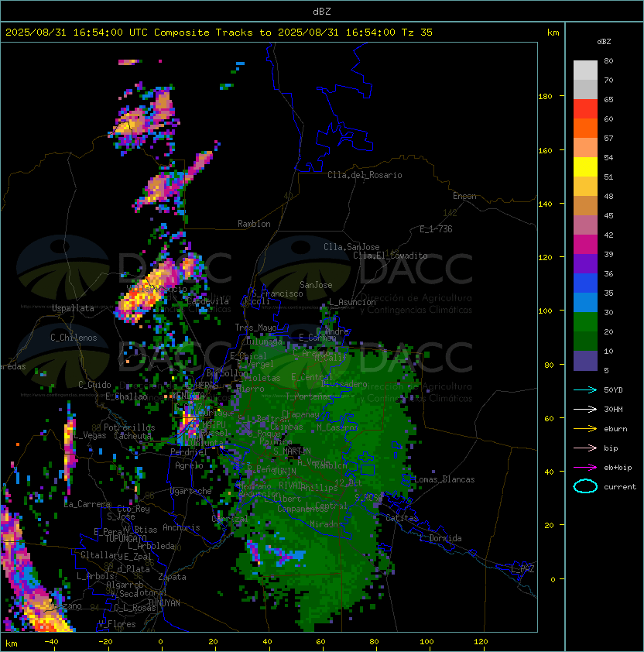Click the '100' tick on the right km axis
Image resolution: width=644 pixels, height=652 pixels.
[x=545, y=311]
